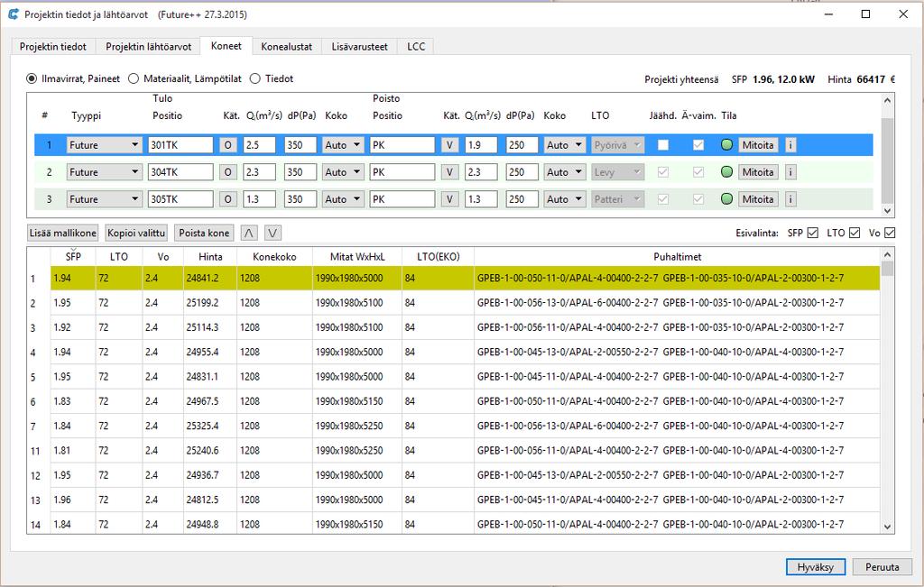Viewport: 924px width, 587px height.
Task: Click Puhaltimet column header
Action: coord(677,257)
